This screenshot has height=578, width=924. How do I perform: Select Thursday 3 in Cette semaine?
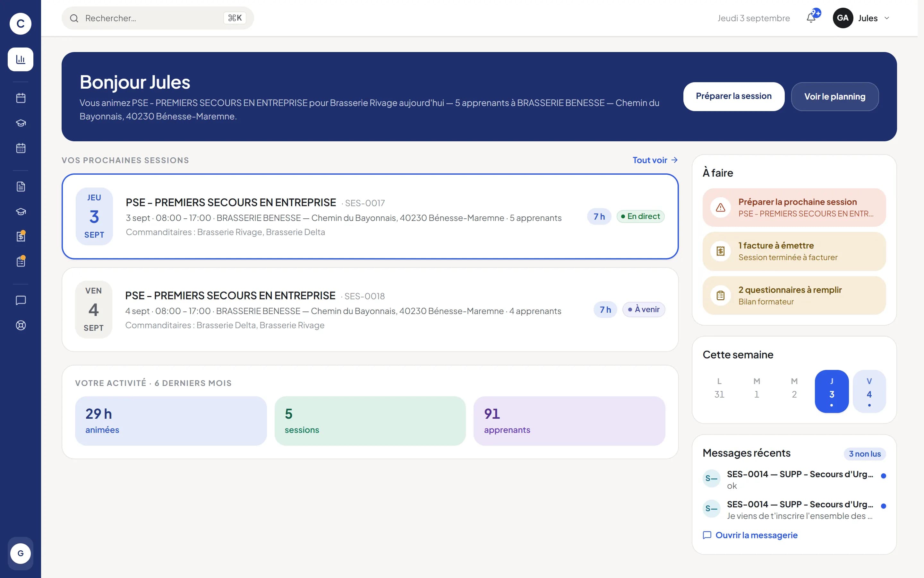(832, 391)
